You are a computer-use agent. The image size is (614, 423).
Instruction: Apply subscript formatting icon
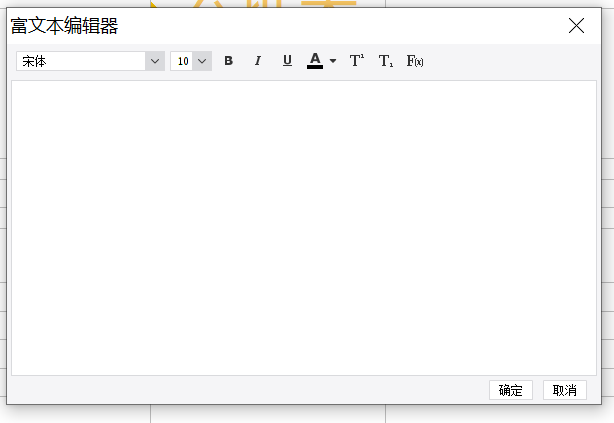tap(386, 61)
